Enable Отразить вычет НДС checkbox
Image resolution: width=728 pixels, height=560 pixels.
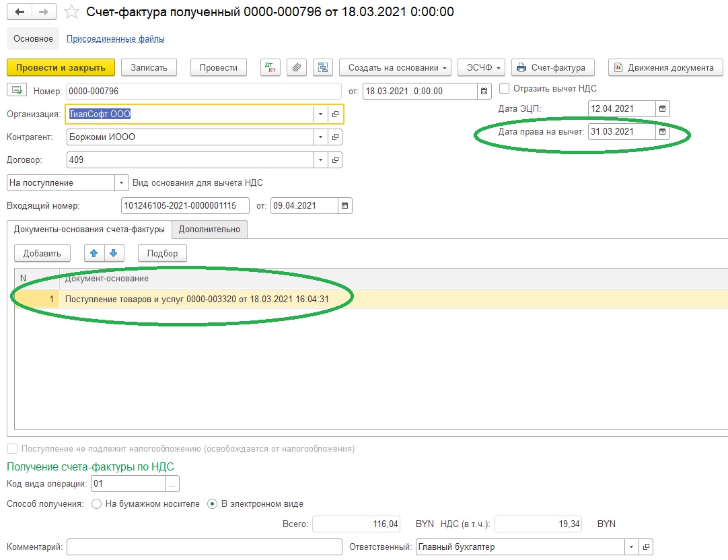pos(505,89)
